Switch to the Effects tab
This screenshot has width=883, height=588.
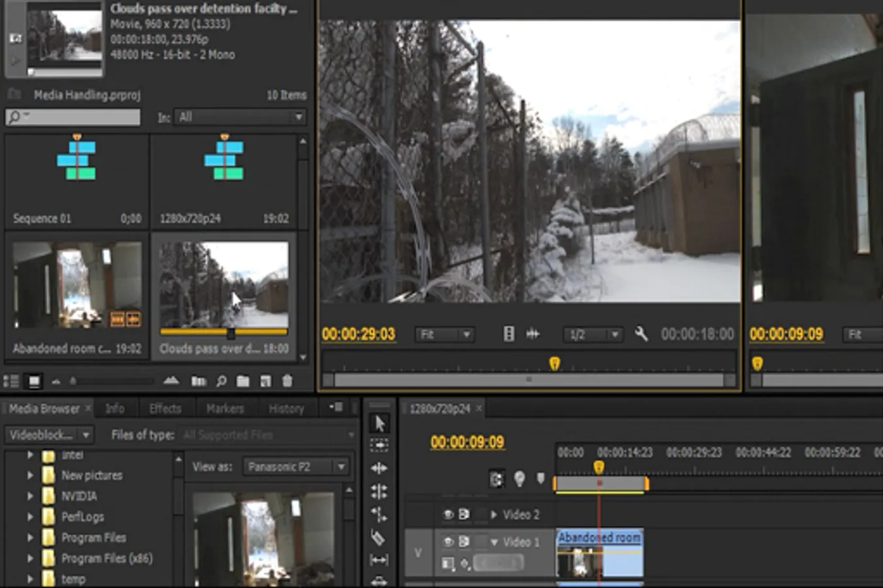[x=165, y=409]
